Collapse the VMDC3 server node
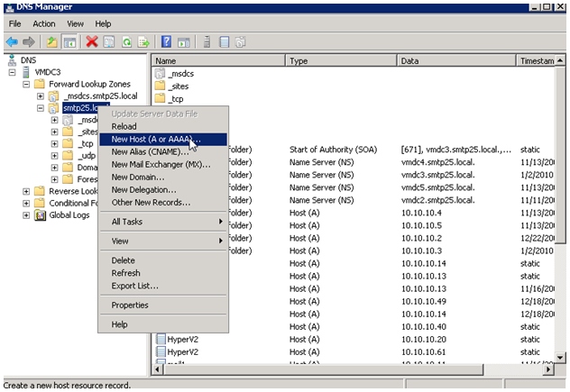Screen dimensions: 570x392 12,72
